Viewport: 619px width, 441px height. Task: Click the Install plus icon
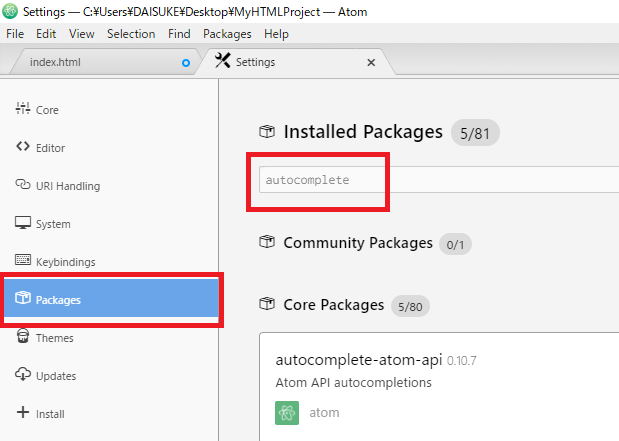23,412
